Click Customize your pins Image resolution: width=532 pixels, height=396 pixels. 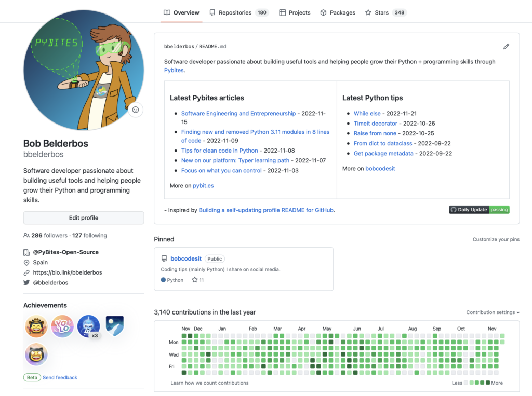496,239
